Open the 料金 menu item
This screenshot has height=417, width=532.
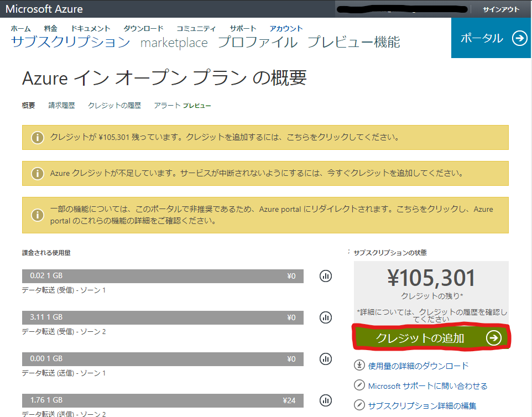(x=50, y=29)
